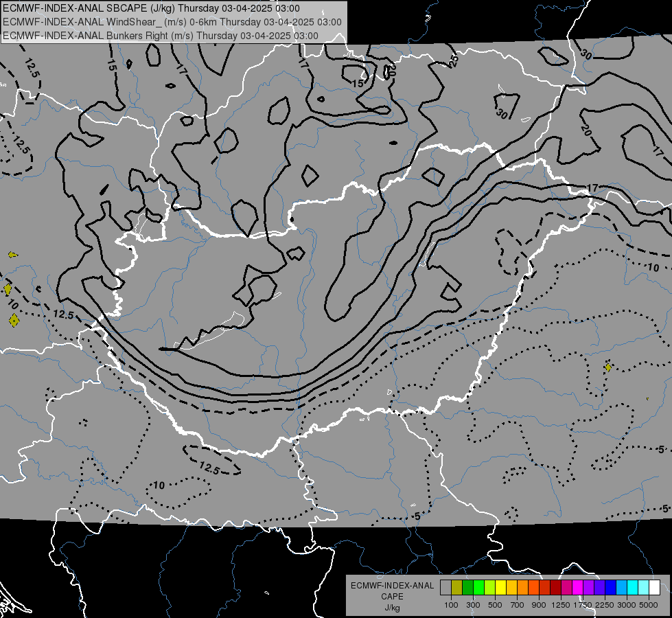This screenshot has width=672, height=618.
Task: Pick the dark red legend swatch
Action: click(x=556, y=588)
